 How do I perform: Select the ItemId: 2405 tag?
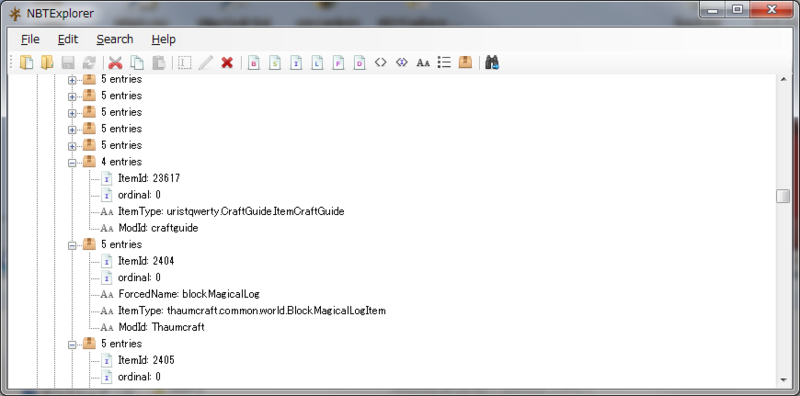[x=146, y=360]
